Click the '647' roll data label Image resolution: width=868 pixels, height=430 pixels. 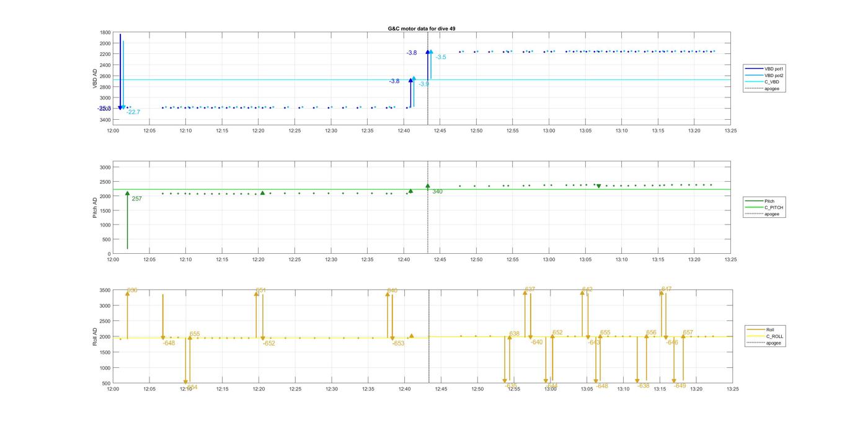tap(666, 289)
